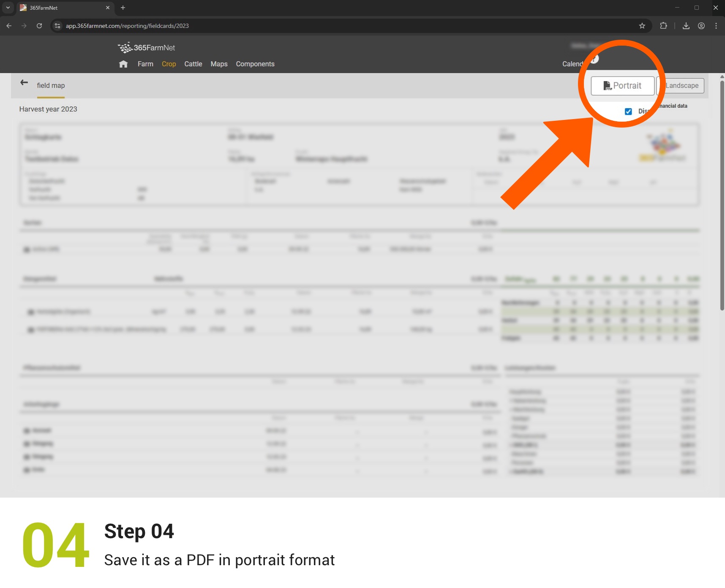Bookmark this page with the star icon
This screenshot has height=588, width=725.
tap(642, 26)
